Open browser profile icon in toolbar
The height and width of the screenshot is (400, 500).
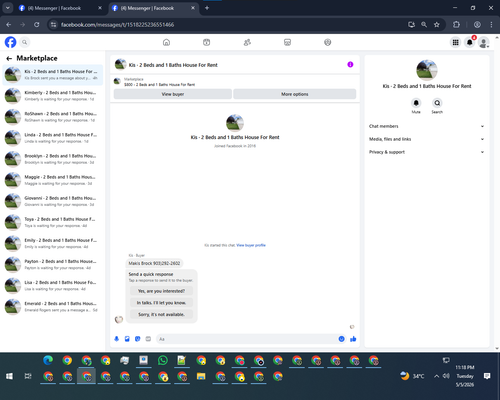477,25
